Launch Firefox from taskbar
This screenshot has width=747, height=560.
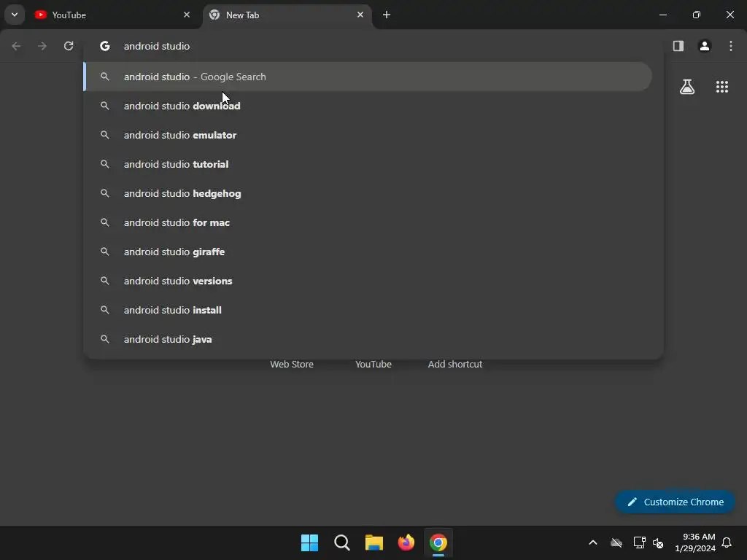[406, 542]
